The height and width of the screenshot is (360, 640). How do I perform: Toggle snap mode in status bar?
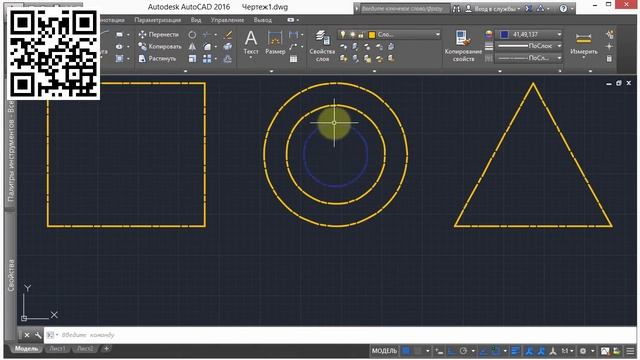(x=418, y=351)
